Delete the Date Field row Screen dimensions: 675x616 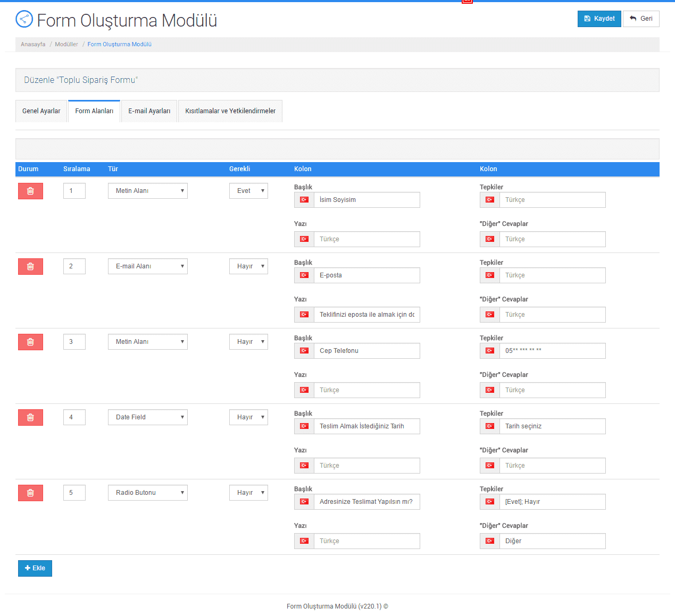pyautogui.click(x=30, y=417)
